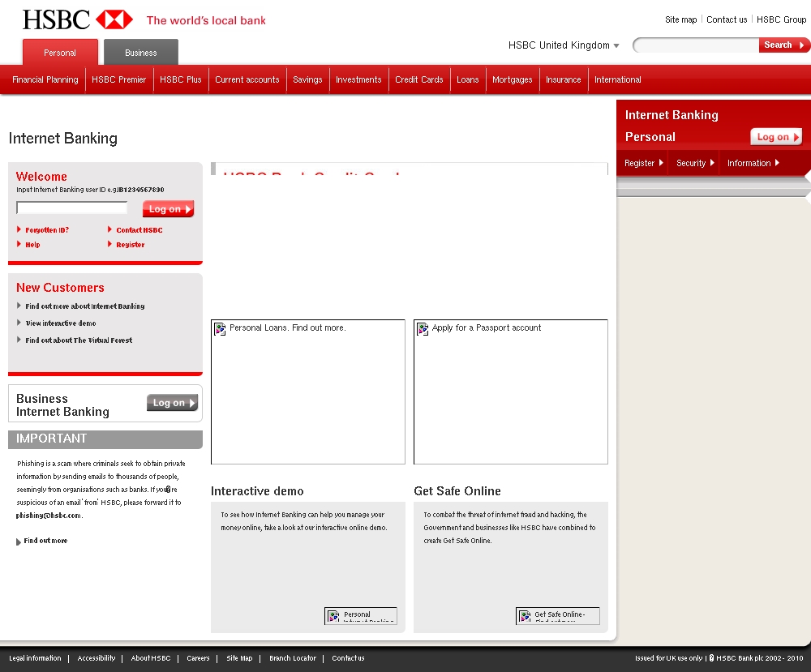This screenshot has width=811, height=672.
Task: Open the Site Map footer link
Action: coord(239,658)
